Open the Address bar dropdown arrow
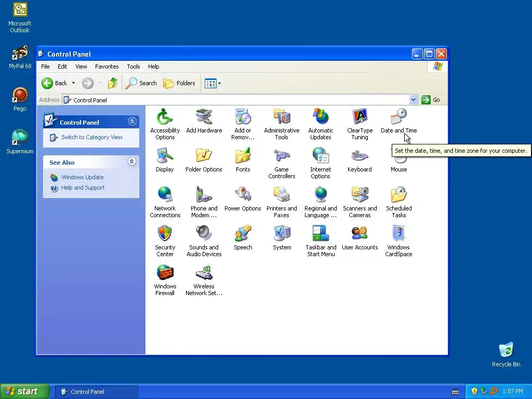 (413, 100)
